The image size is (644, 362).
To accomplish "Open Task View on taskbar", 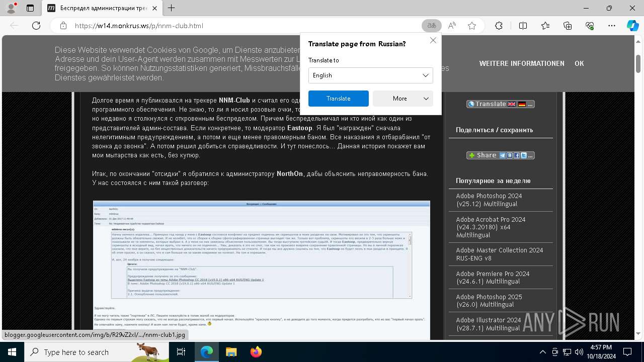I will tap(181, 352).
